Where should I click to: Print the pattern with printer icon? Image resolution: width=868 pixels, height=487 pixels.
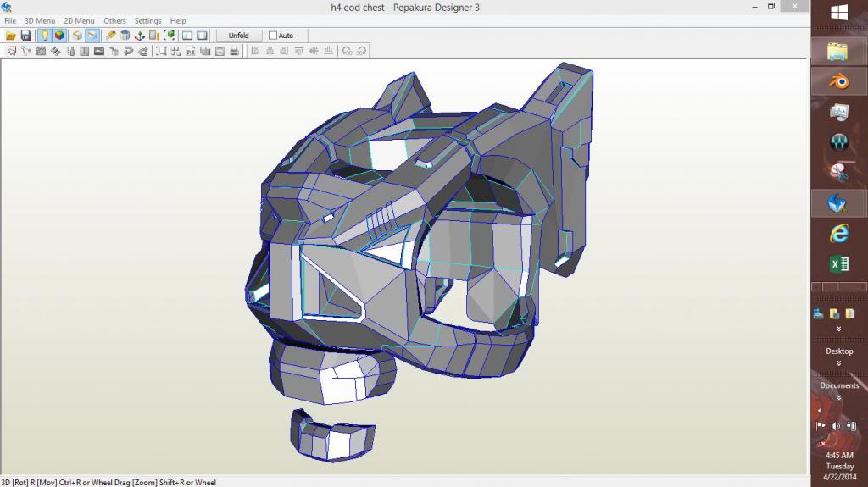pos(234,51)
